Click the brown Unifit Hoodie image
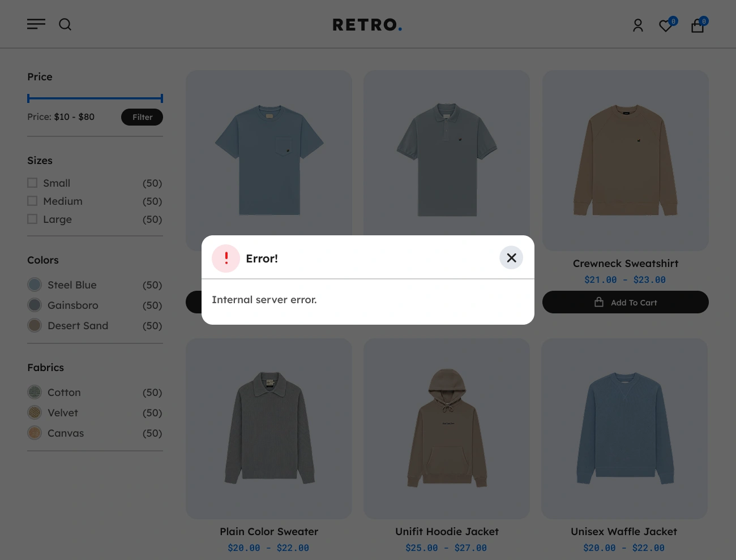Viewport: 736px width, 560px height. (x=447, y=428)
